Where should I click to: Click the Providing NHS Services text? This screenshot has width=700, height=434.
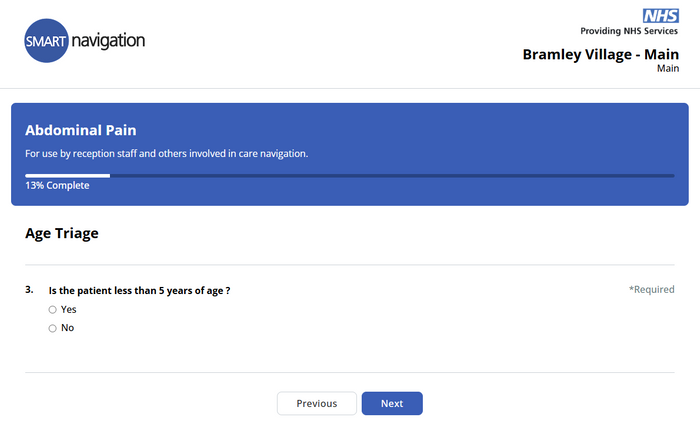tap(629, 31)
